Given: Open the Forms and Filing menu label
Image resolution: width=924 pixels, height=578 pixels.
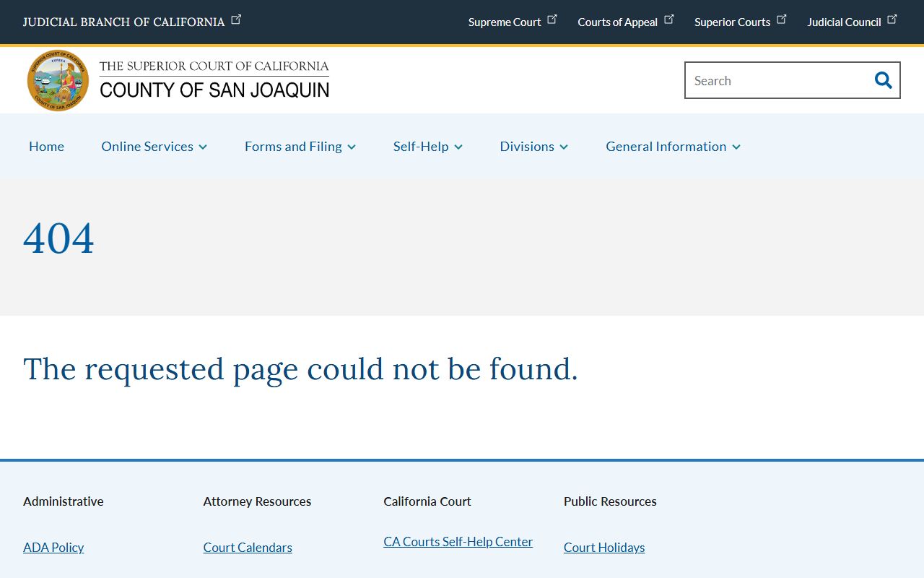Looking at the screenshot, I should [x=293, y=146].
